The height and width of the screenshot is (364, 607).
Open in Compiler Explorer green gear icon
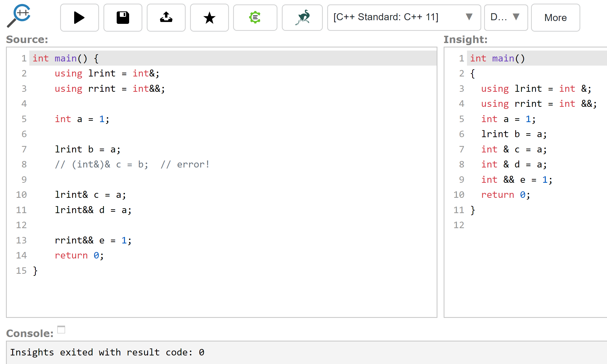255,18
